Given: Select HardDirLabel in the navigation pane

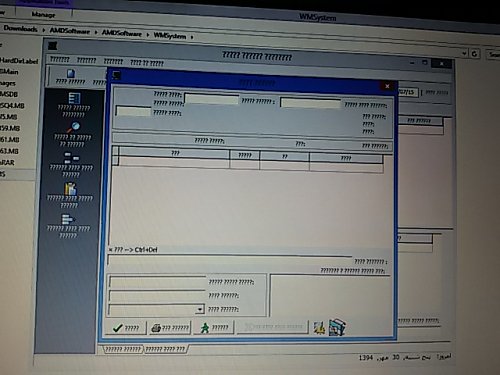Looking at the screenshot, I should coord(19,61).
